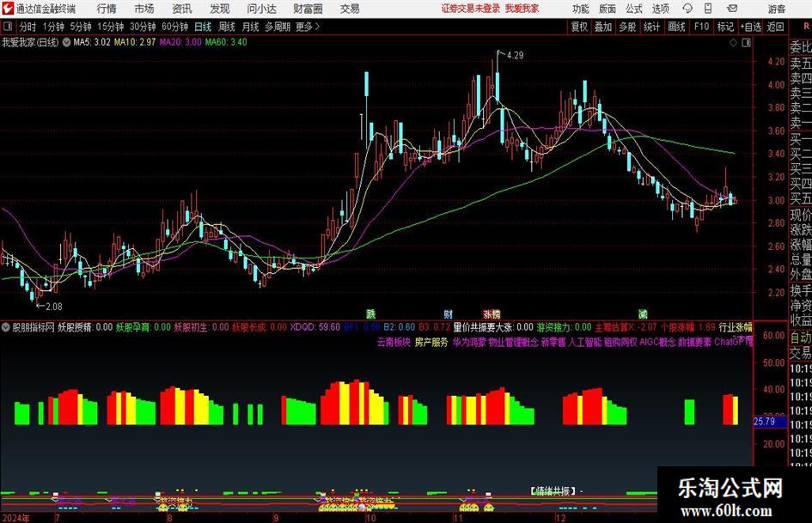The width and height of the screenshot is (812, 523).
Task: Switch to the 分时 period tab
Action: 27,27
